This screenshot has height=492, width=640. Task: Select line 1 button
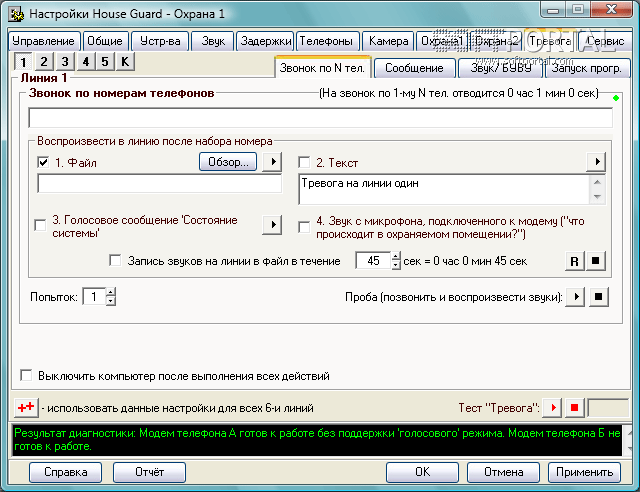23,62
